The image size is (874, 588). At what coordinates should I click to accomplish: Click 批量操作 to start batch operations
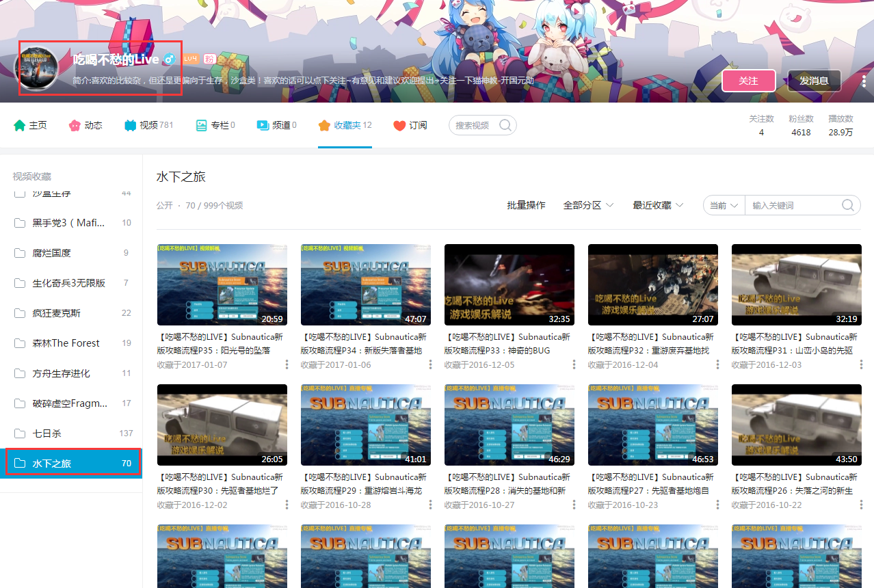pos(525,204)
